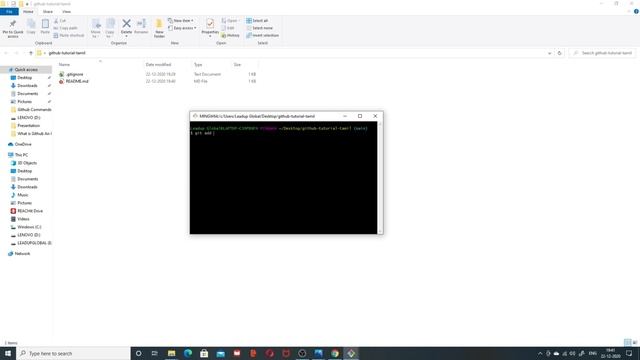Sort by the Name column header
This screenshot has width=640, height=360.
tap(64, 64)
